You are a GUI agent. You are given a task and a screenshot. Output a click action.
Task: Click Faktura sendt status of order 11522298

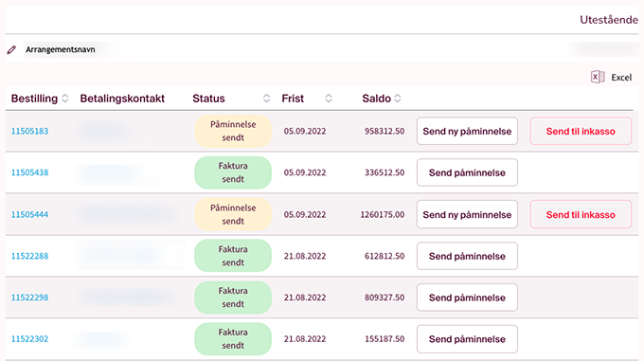point(233,298)
